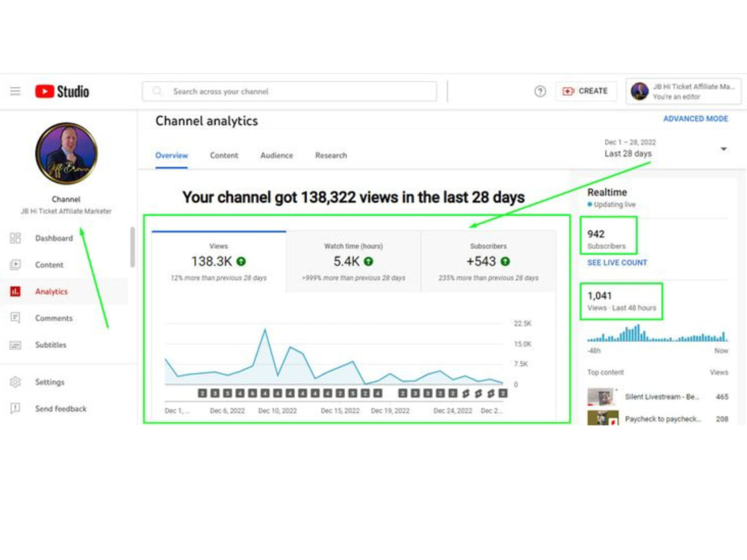This screenshot has height=560, width=747.
Task: Open ADVANCED MODE link
Action: 695,119
